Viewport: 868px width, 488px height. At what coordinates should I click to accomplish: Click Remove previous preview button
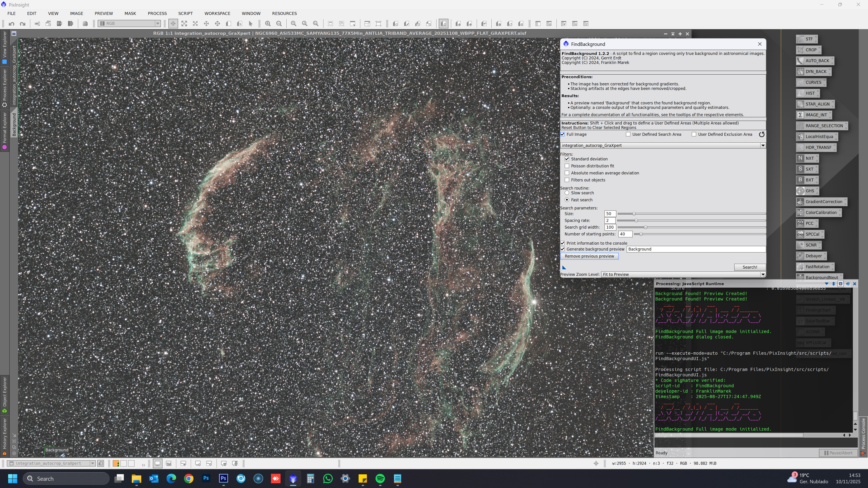coord(589,256)
